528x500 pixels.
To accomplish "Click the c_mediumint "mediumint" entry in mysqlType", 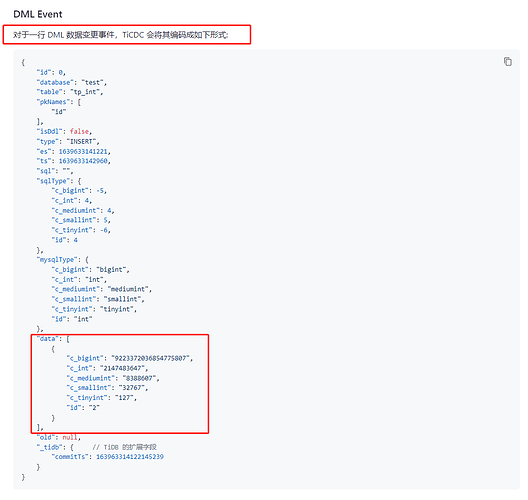I will (x=102, y=289).
